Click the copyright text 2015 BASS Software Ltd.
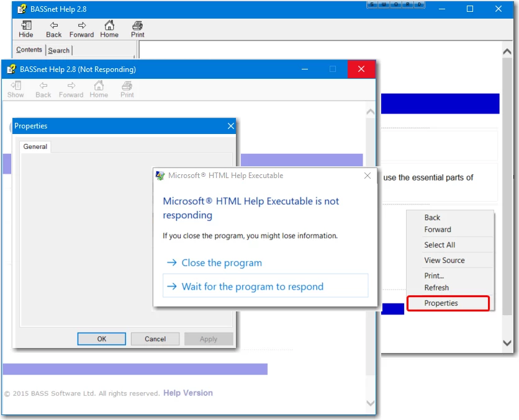519x420 pixels. (x=82, y=393)
